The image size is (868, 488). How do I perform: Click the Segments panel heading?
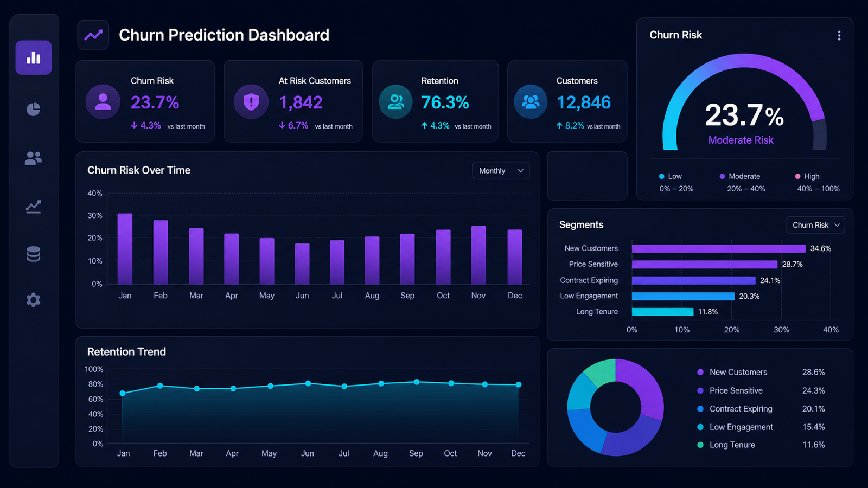pyautogui.click(x=581, y=224)
